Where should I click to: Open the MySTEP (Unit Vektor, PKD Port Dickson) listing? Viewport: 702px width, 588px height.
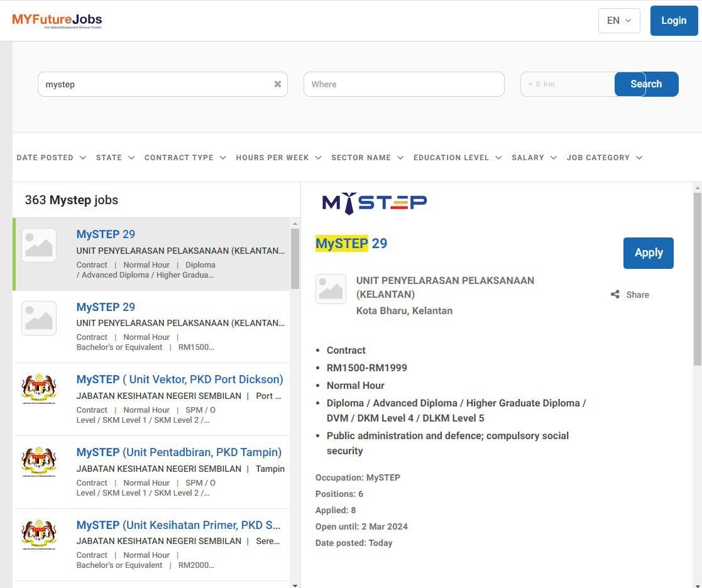tap(180, 379)
